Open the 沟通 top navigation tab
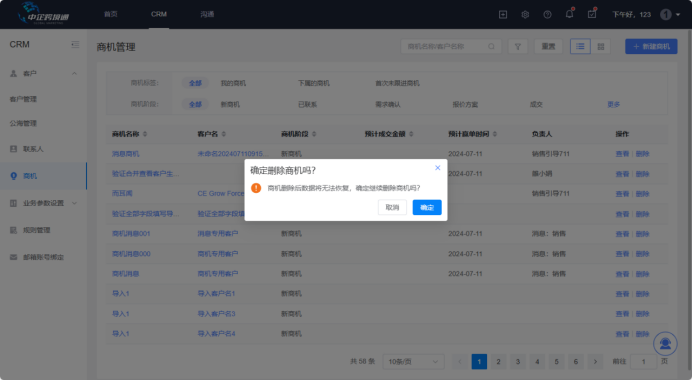692x380 pixels. pyautogui.click(x=207, y=14)
